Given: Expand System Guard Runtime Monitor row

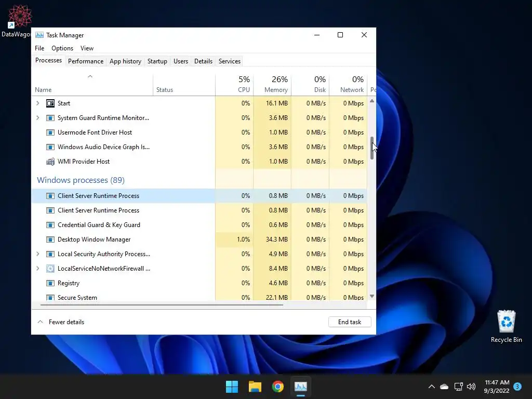Looking at the screenshot, I should 37,118.
